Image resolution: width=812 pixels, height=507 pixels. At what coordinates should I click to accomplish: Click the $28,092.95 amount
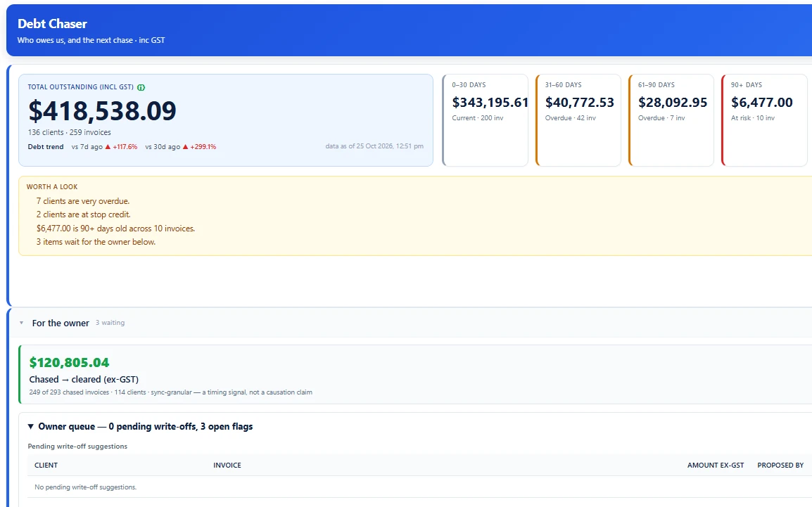673,103
